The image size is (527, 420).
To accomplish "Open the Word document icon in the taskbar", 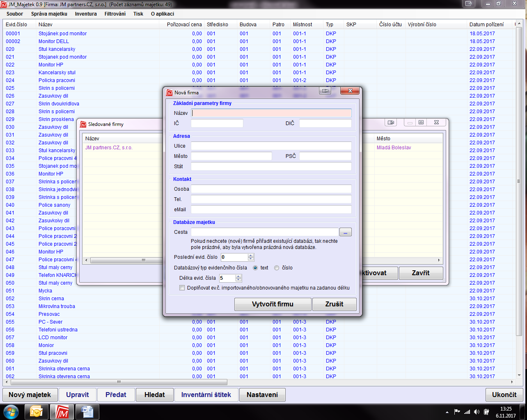I will pyautogui.click(x=87, y=411).
